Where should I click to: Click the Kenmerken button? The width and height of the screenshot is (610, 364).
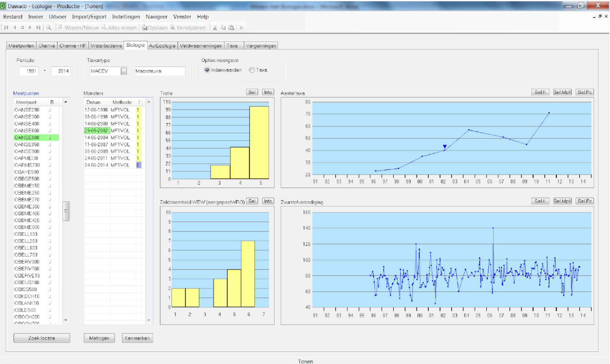(x=137, y=338)
